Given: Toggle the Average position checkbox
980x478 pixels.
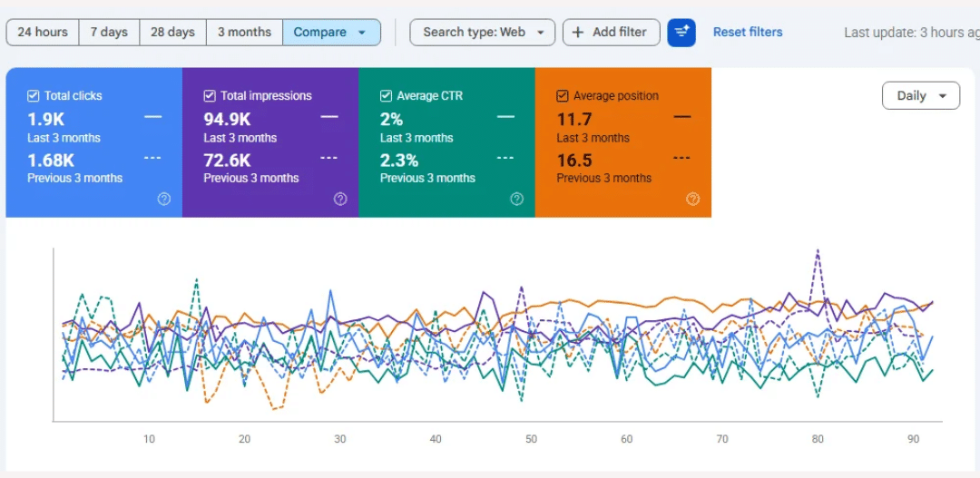Looking at the screenshot, I should coord(562,95).
